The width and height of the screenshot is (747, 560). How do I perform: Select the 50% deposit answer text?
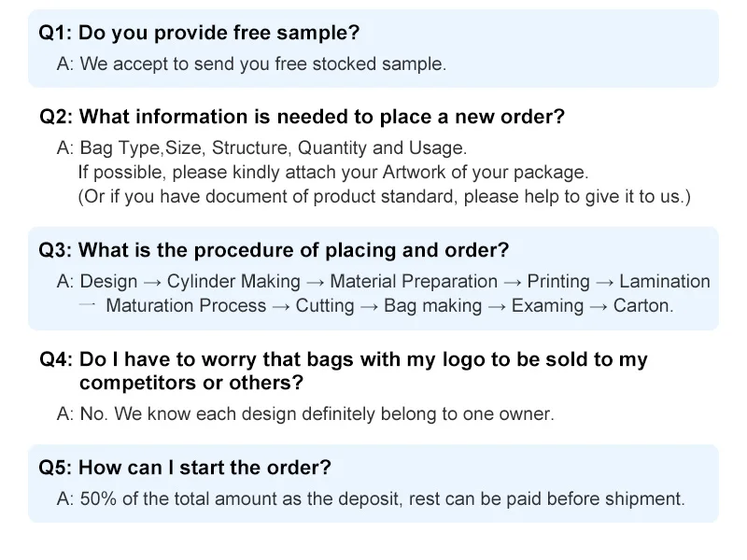pos(371,498)
